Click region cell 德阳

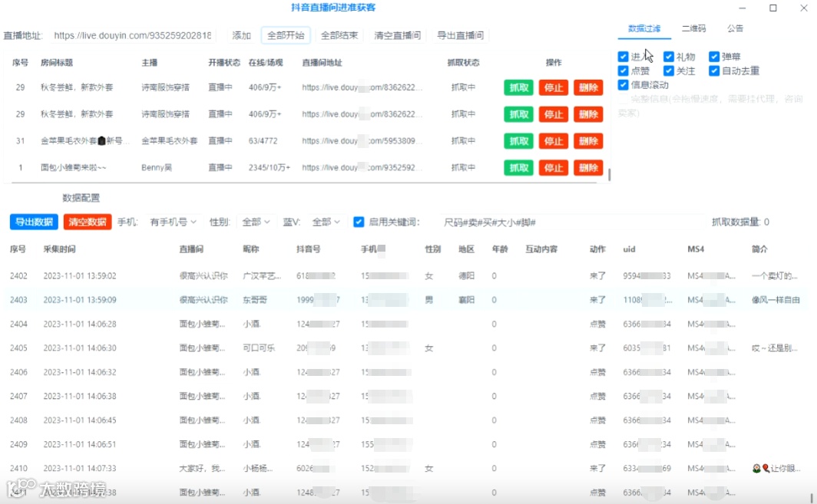click(466, 276)
